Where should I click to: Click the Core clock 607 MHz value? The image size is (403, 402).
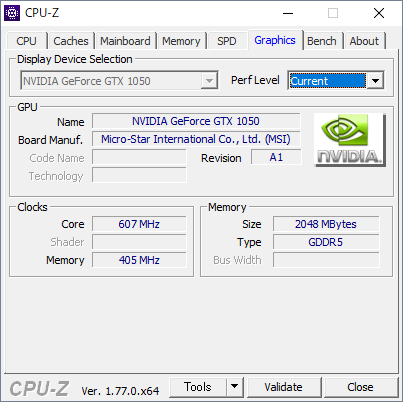[x=139, y=224]
